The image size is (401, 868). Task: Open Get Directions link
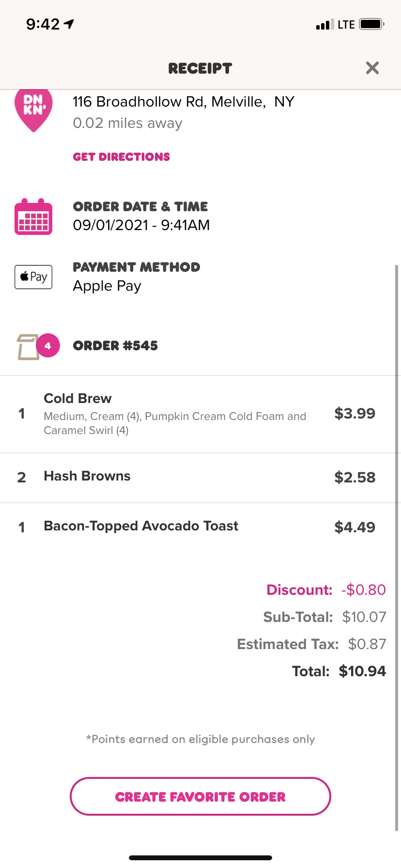pyautogui.click(x=122, y=157)
